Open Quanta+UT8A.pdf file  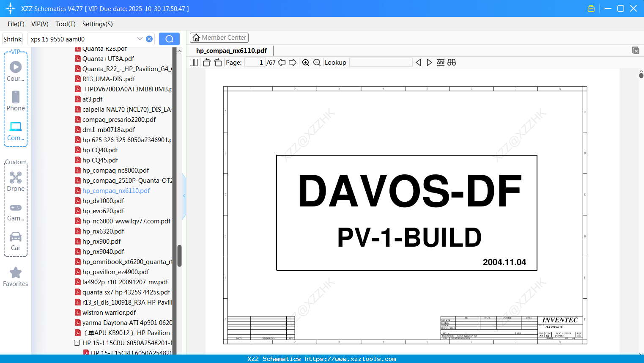click(108, 59)
